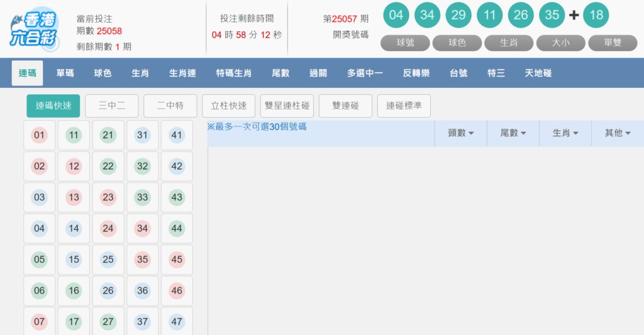Select number ball 01
This screenshot has height=335, width=644.
tap(40, 135)
